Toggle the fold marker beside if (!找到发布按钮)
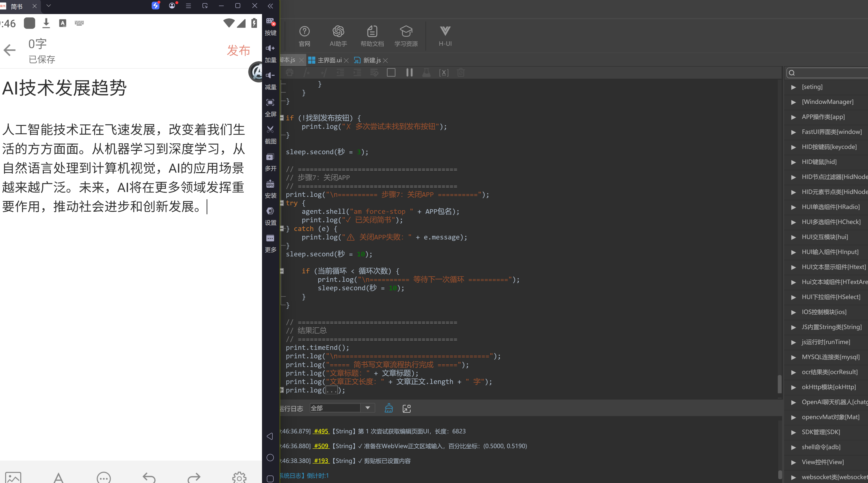 coord(282,118)
